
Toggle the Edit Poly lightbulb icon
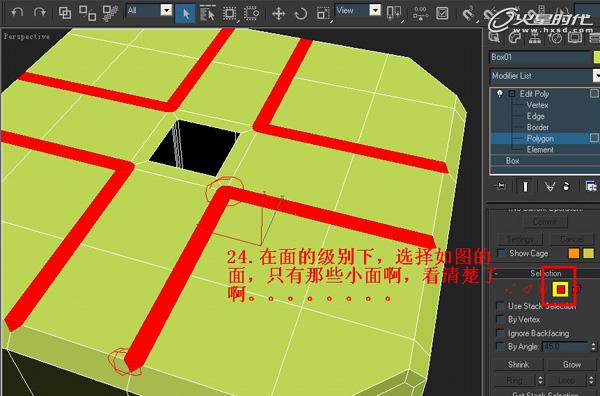499,93
